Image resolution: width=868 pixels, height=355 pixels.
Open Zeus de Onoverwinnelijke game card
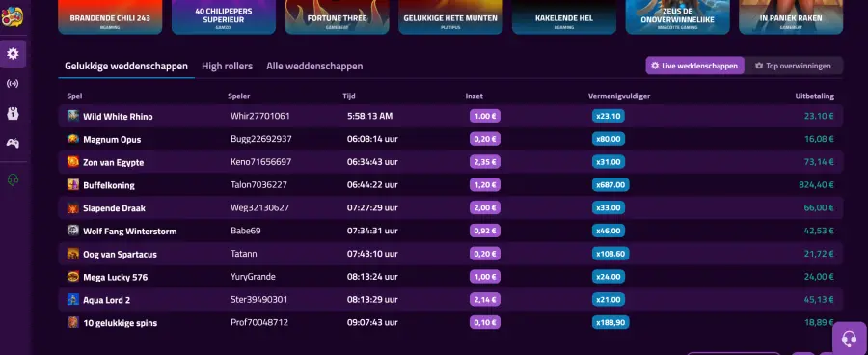pyautogui.click(x=678, y=17)
